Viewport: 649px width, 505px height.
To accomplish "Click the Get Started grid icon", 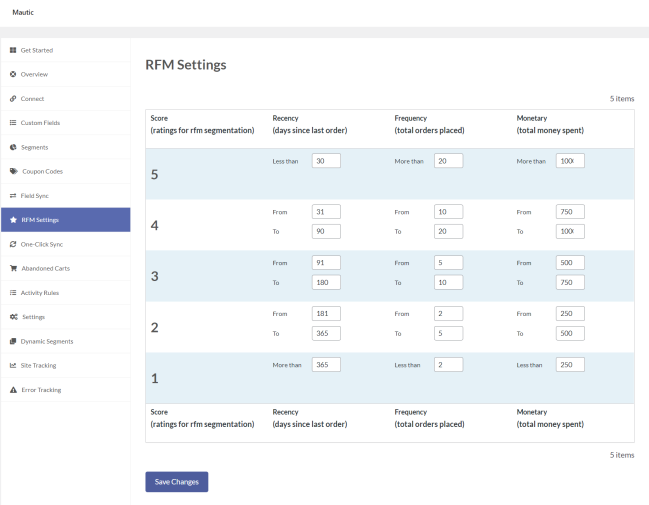I will pyautogui.click(x=13, y=50).
